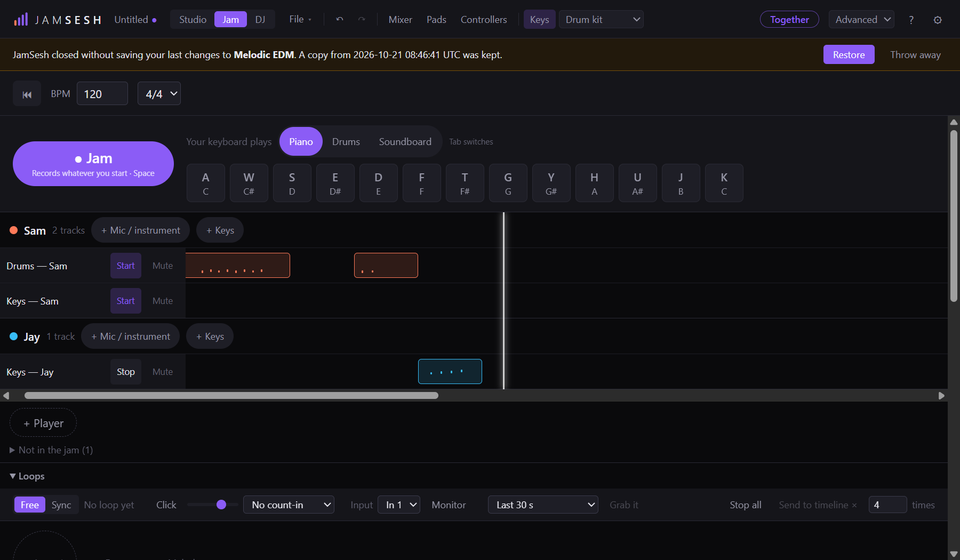960x560 pixels.
Task: Open the Last 30 s dropdown
Action: 543,505
